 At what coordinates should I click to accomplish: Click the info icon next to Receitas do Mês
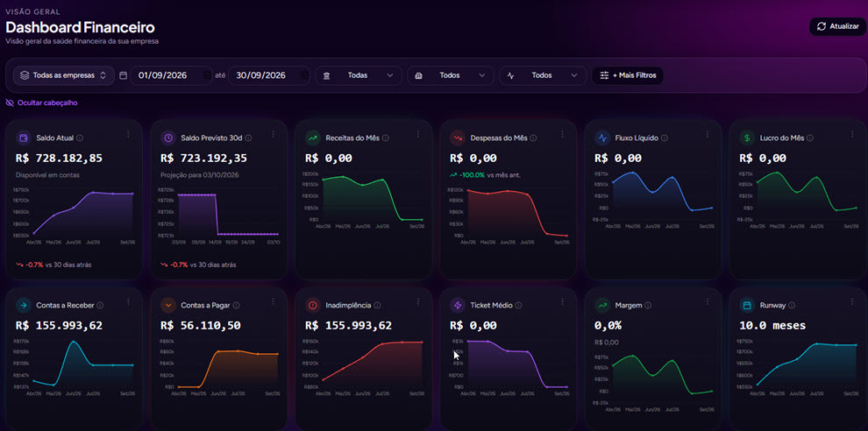pos(386,138)
